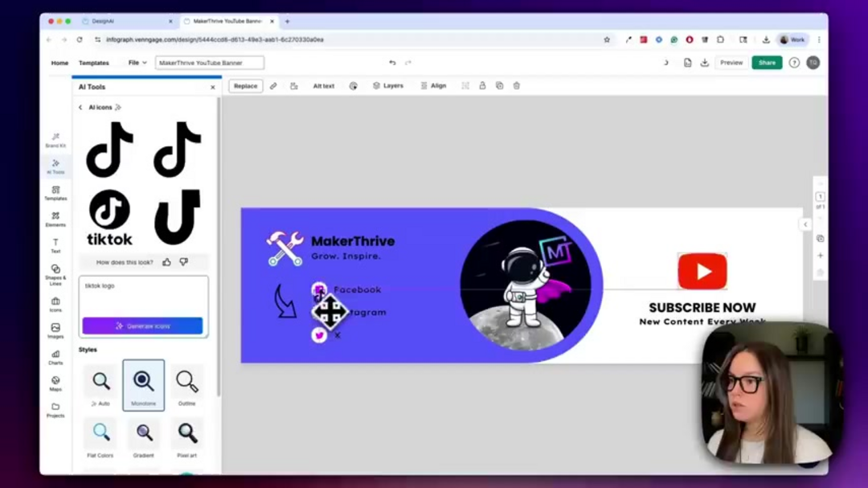This screenshot has width=868, height=488.
Task: Select the Gradient style swatch
Action: (143, 434)
